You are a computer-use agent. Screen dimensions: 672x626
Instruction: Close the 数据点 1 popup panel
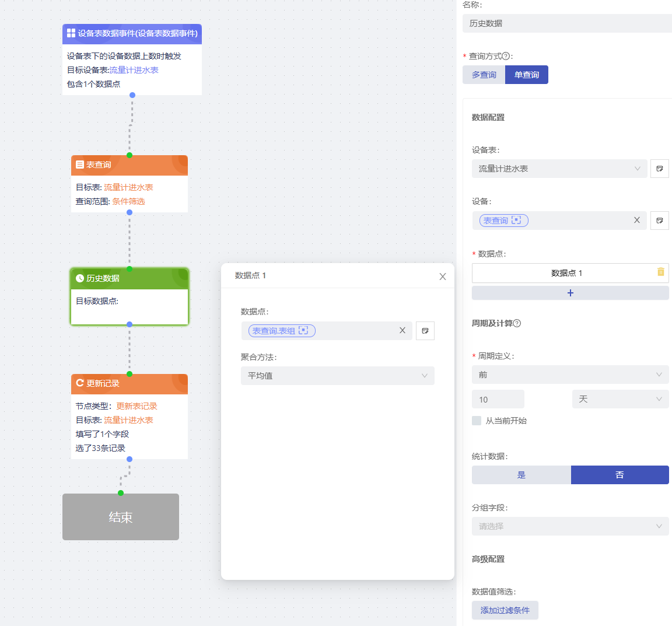coord(442,277)
